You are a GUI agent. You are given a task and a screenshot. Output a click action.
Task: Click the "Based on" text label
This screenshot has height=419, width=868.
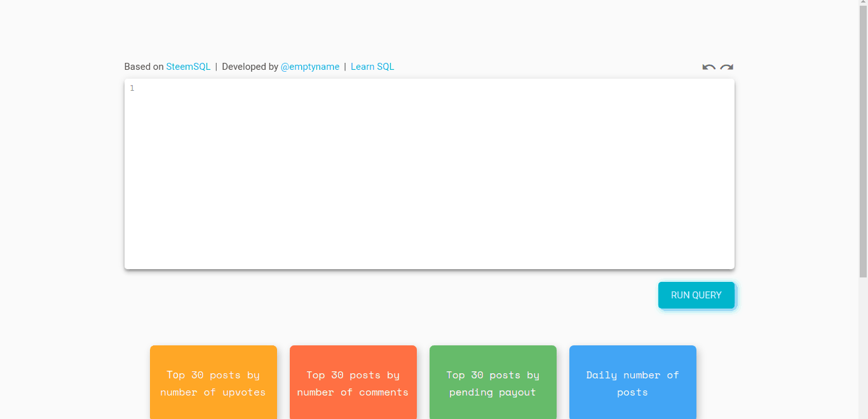[144, 67]
